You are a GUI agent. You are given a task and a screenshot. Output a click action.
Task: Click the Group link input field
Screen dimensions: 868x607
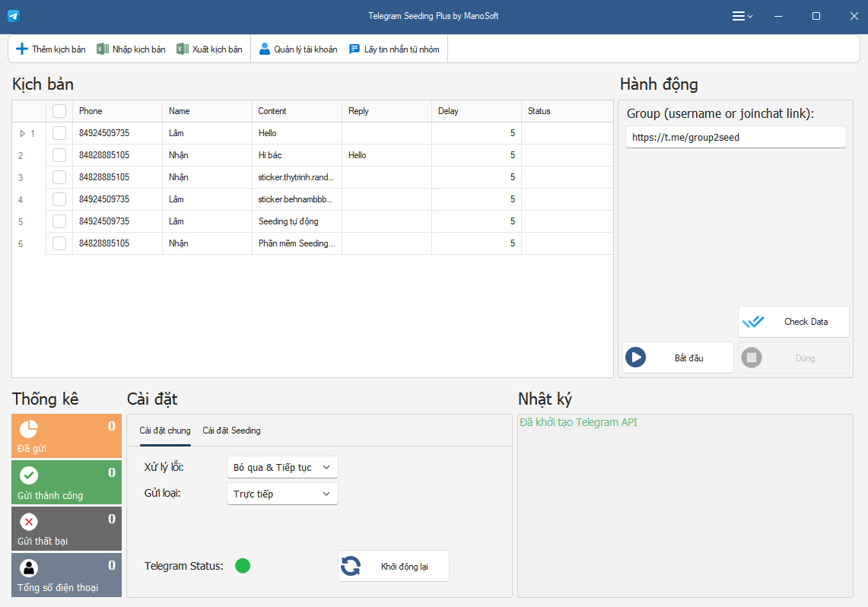pos(736,137)
